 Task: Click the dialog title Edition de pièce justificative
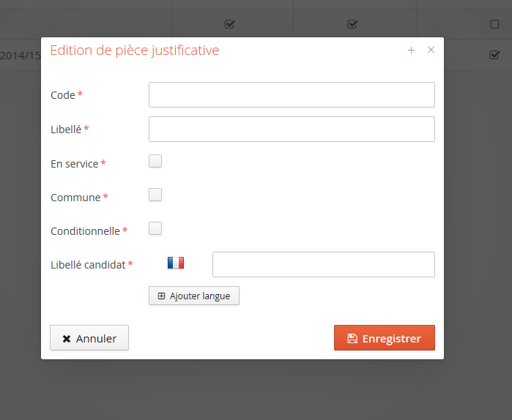tap(134, 50)
